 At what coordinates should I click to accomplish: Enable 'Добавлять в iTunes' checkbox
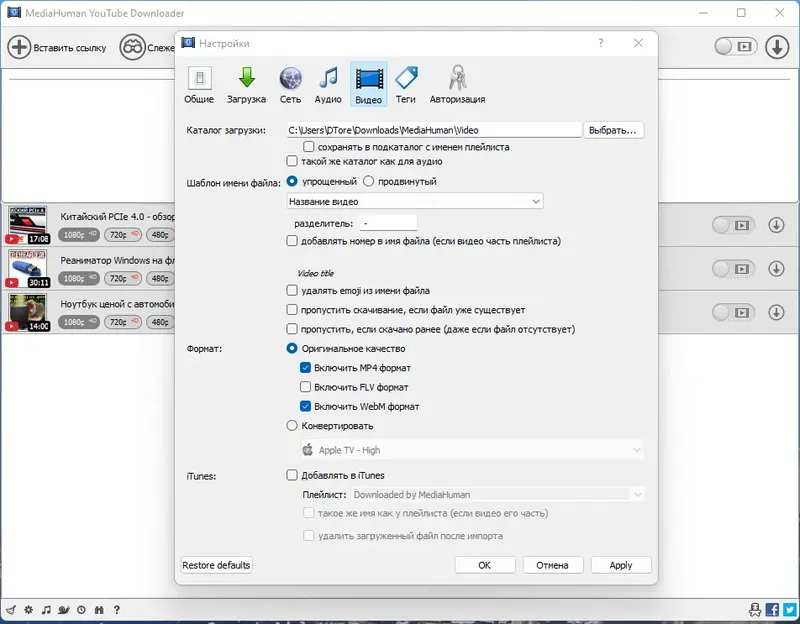292,475
